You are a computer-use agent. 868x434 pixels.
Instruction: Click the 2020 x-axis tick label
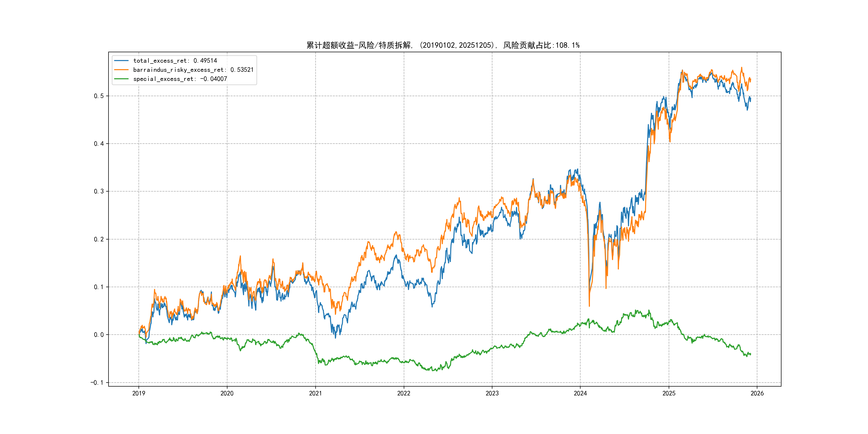[227, 393]
